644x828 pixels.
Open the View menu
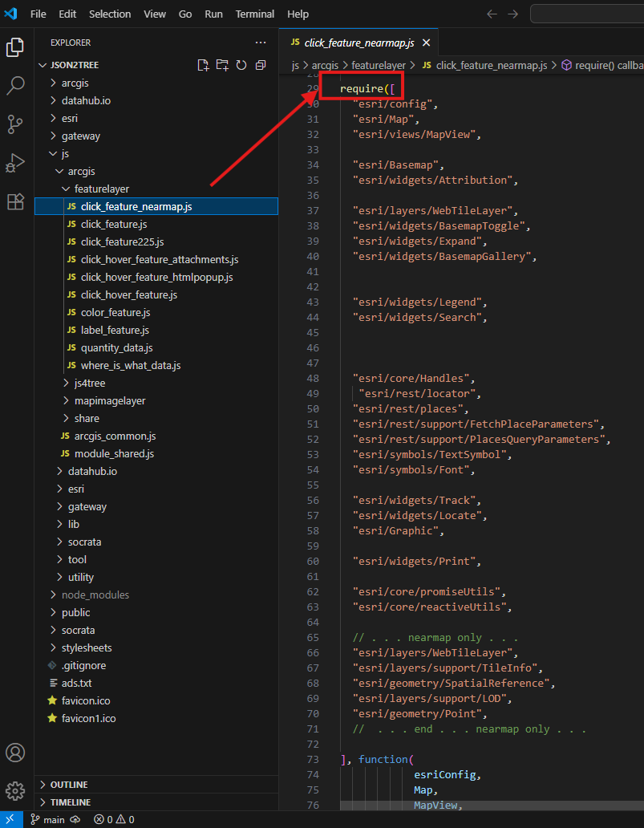pyautogui.click(x=155, y=14)
